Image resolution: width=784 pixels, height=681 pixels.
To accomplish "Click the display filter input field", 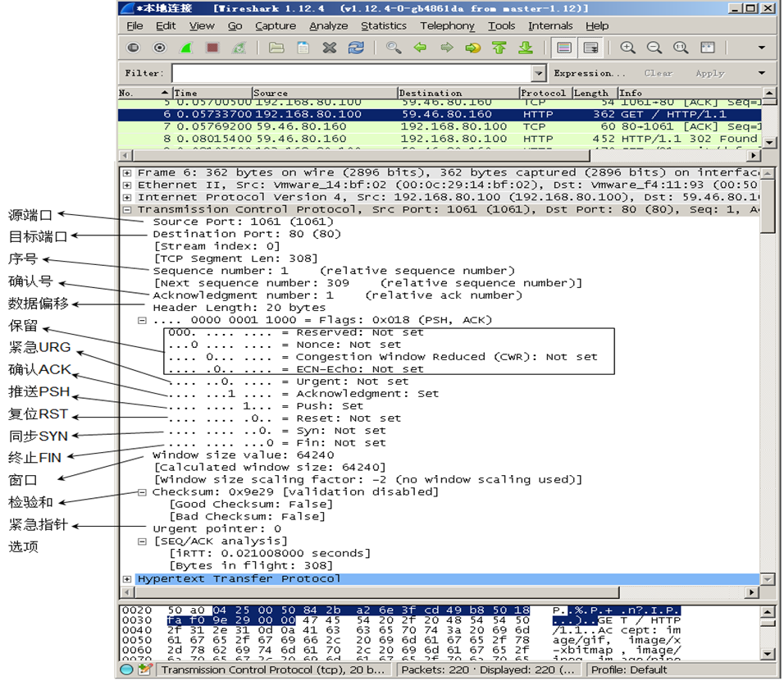I will [x=352, y=74].
